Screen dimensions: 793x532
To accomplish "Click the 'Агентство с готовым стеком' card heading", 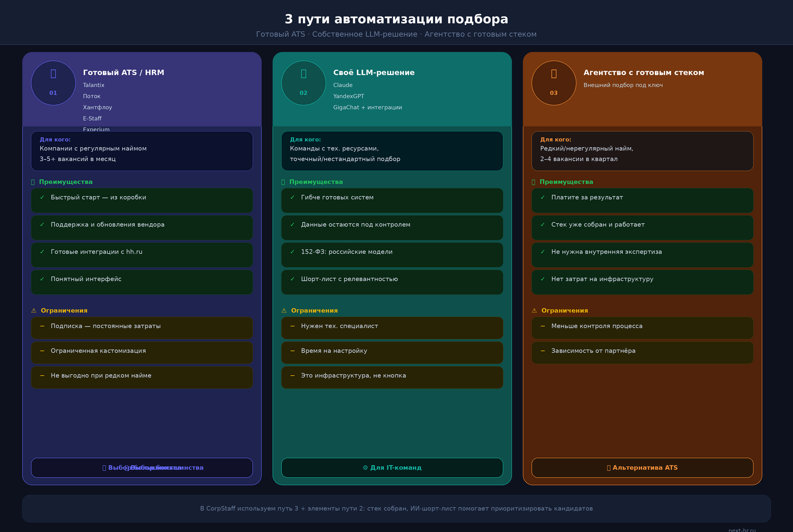I will pyautogui.click(x=644, y=73).
